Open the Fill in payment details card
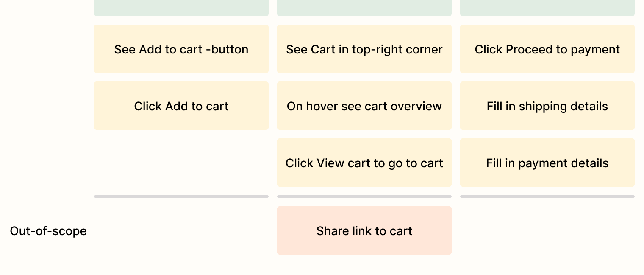The image size is (644, 275). tap(547, 163)
